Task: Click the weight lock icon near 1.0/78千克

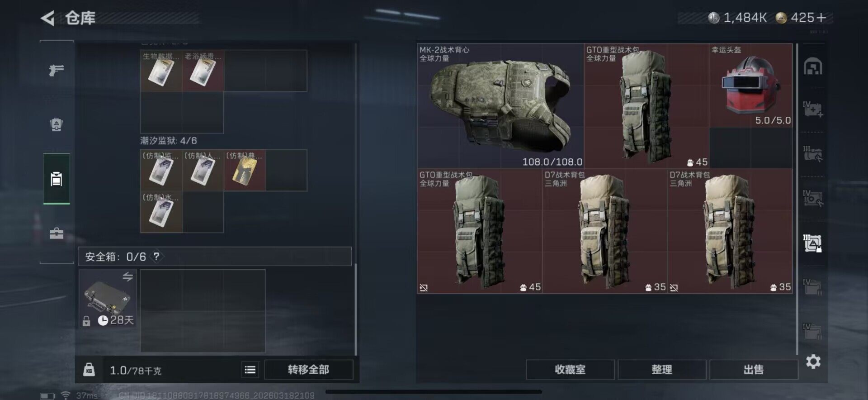Action: [x=89, y=370]
